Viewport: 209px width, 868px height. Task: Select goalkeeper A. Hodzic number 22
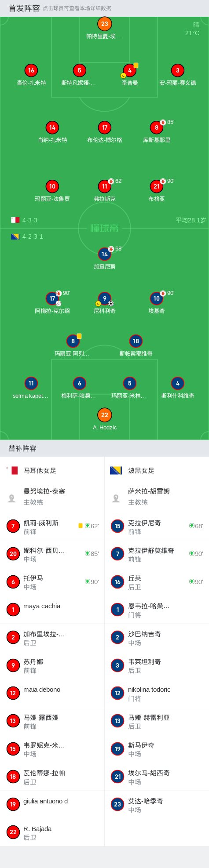coord(105,415)
